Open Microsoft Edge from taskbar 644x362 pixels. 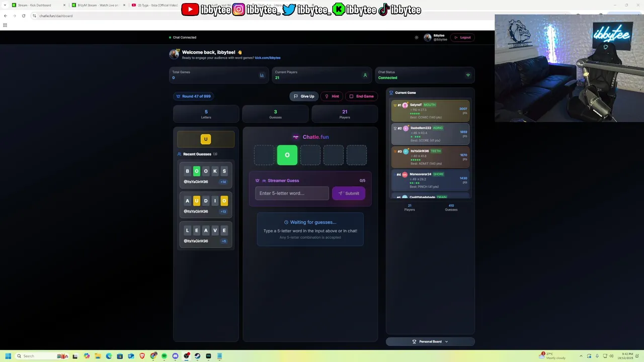(x=109, y=356)
